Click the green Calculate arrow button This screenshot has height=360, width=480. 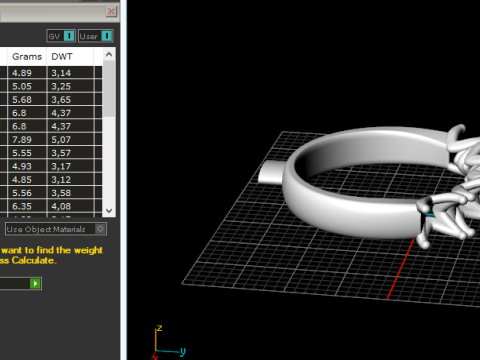[35, 283]
